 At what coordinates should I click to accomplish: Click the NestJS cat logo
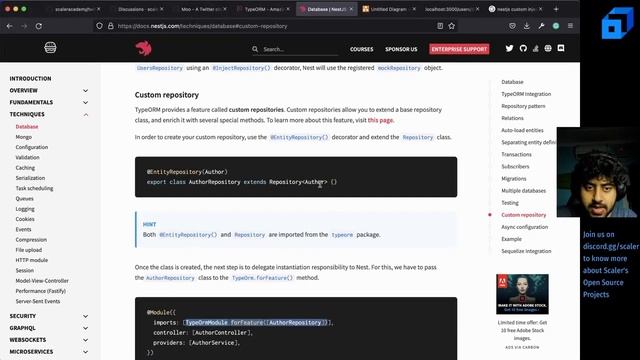[x=144, y=48]
